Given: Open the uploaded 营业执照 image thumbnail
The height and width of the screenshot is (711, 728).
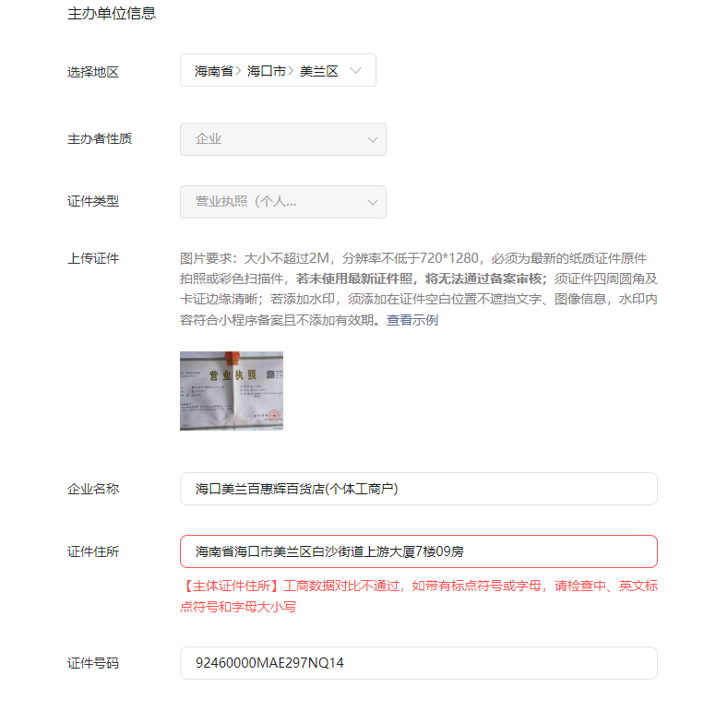Looking at the screenshot, I should (x=232, y=391).
